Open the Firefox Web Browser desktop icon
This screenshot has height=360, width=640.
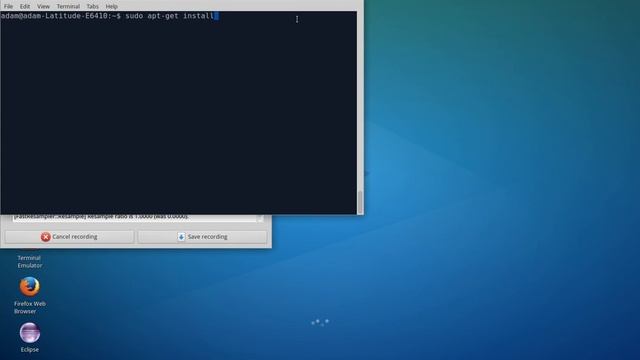(x=29, y=287)
